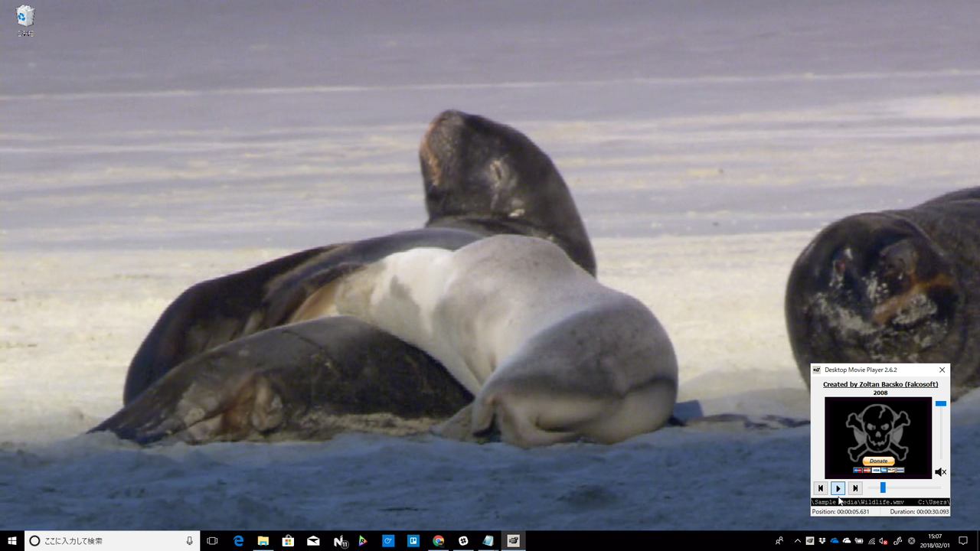980x551 pixels.
Task: Enable Task View from the taskbar
Action: pos(212,541)
